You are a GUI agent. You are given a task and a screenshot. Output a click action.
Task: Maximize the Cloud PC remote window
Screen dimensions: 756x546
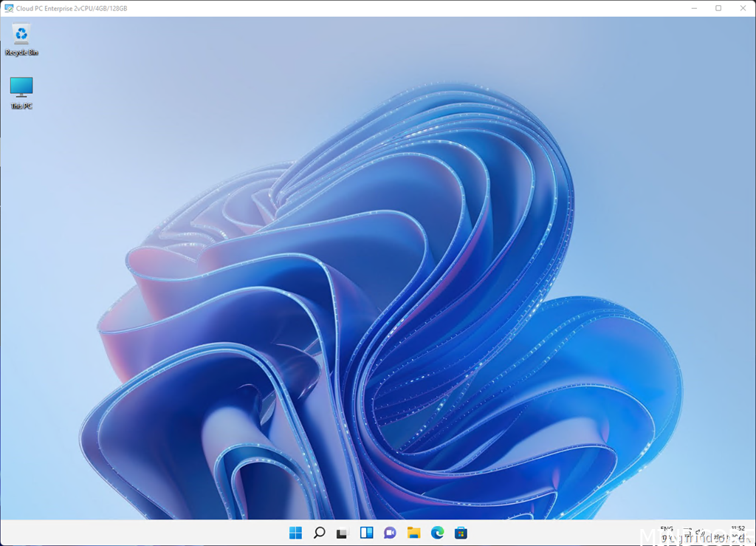pos(718,8)
